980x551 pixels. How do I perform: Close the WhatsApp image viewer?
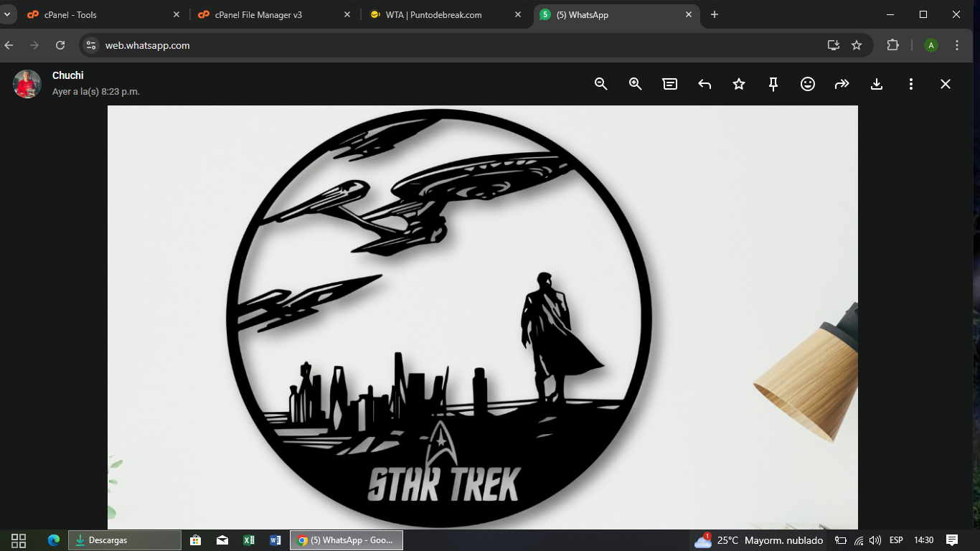pos(946,84)
